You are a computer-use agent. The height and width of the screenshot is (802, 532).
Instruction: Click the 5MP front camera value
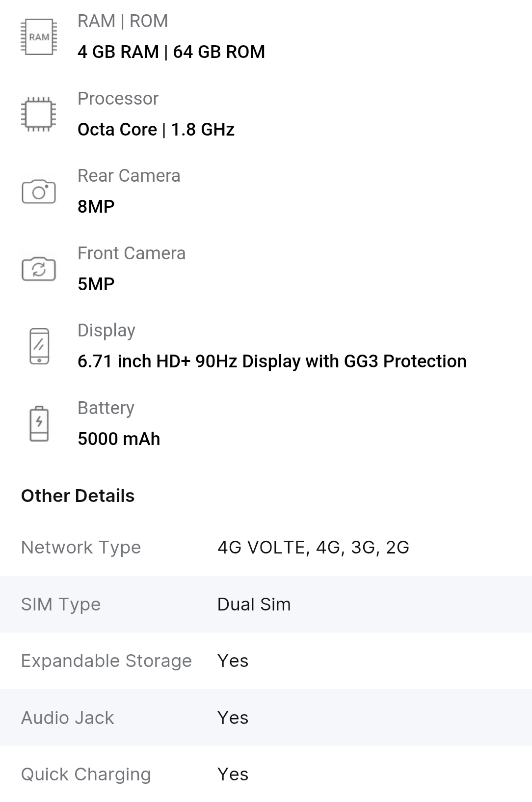tap(96, 284)
